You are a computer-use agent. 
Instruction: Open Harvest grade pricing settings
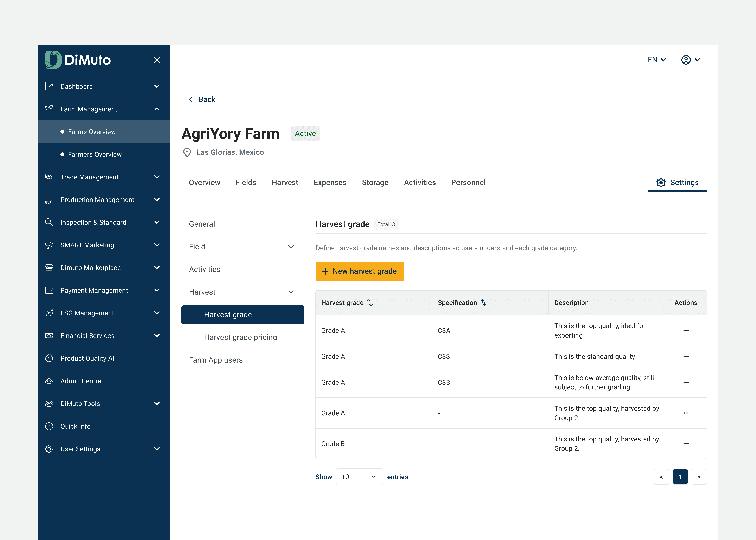click(x=240, y=337)
